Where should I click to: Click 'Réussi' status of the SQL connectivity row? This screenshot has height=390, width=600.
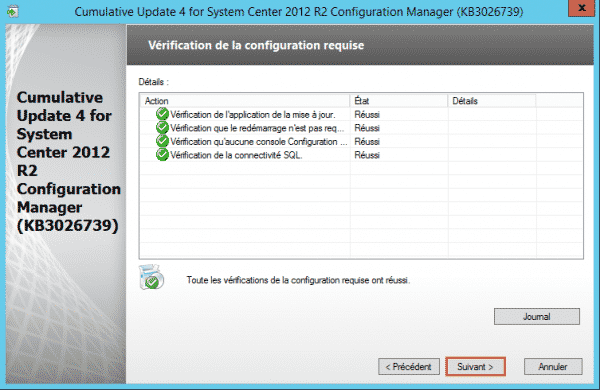367,155
